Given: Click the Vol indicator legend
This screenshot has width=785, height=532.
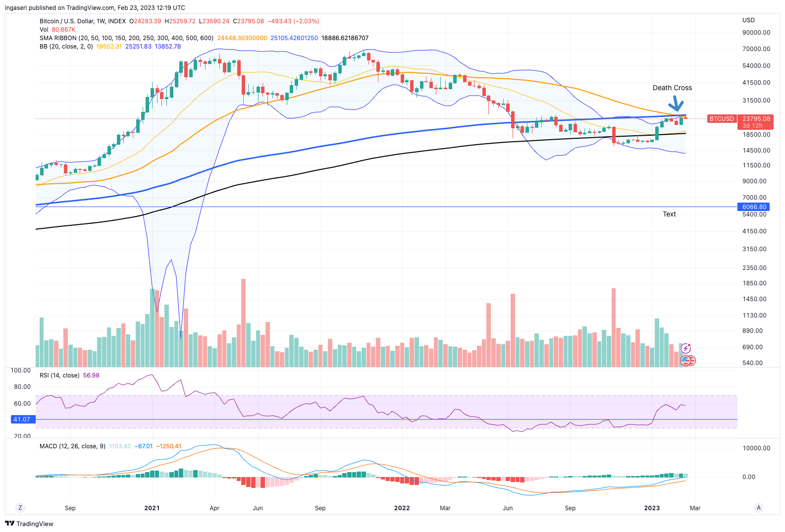Looking at the screenshot, I should 44,30.
